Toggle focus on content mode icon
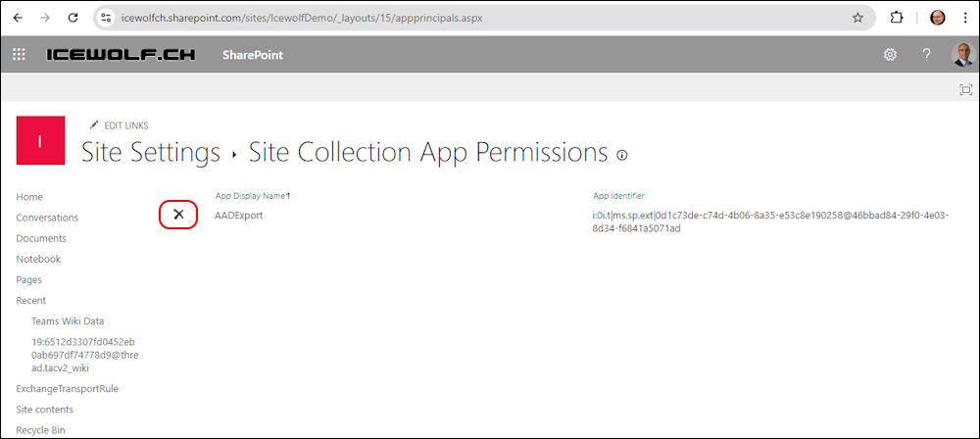Screen dimensions: 980x439 (x=965, y=89)
